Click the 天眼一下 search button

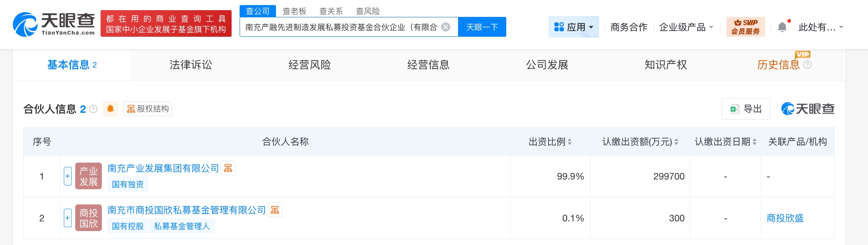tap(482, 27)
